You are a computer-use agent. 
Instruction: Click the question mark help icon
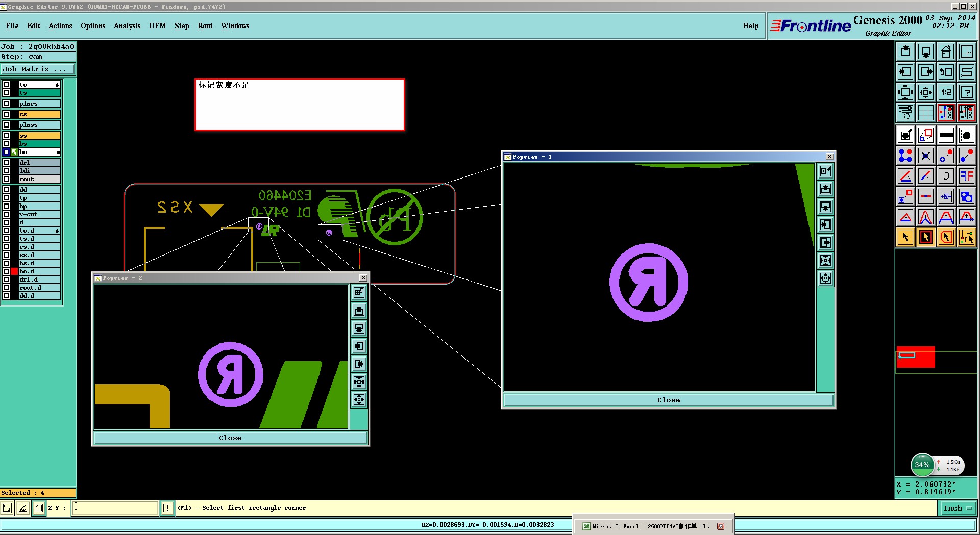coord(967,92)
